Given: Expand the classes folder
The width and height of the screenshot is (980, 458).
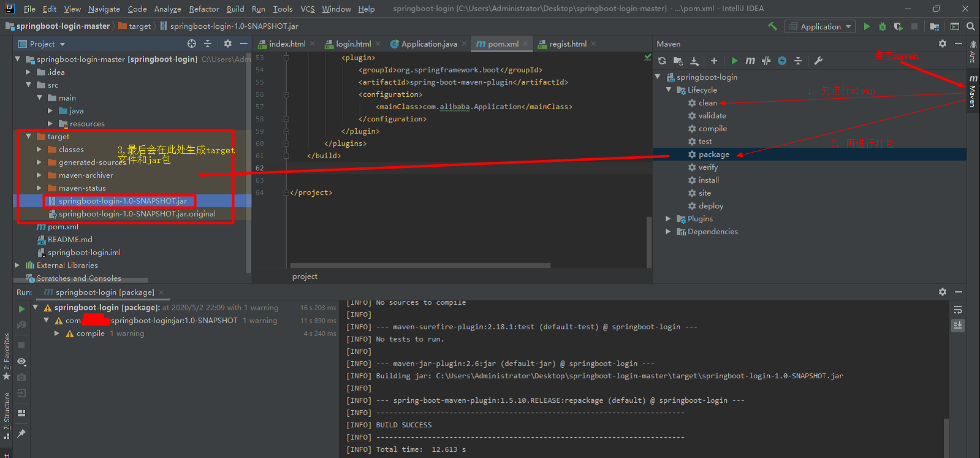Looking at the screenshot, I should [39, 150].
